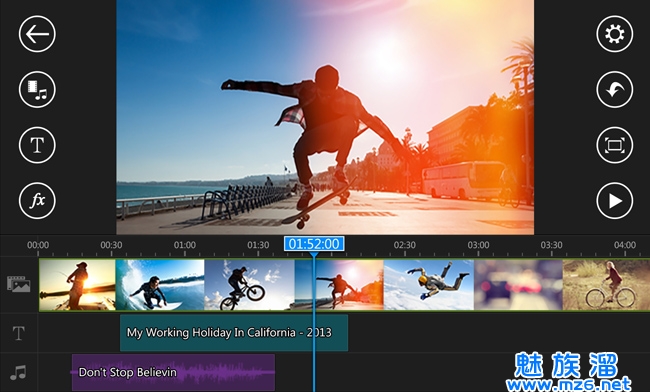Jump to 00:30 on timeline ruler
650x392 pixels.
tap(111, 245)
